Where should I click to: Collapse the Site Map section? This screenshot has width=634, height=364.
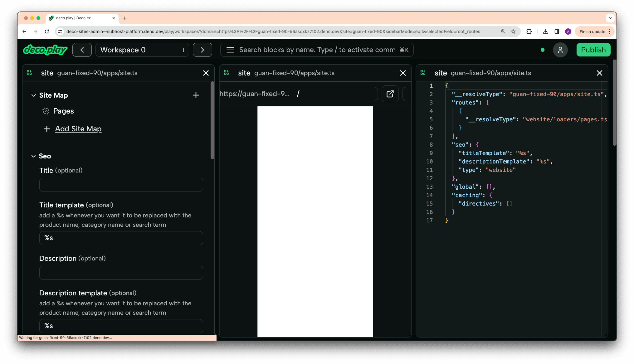point(34,95)
